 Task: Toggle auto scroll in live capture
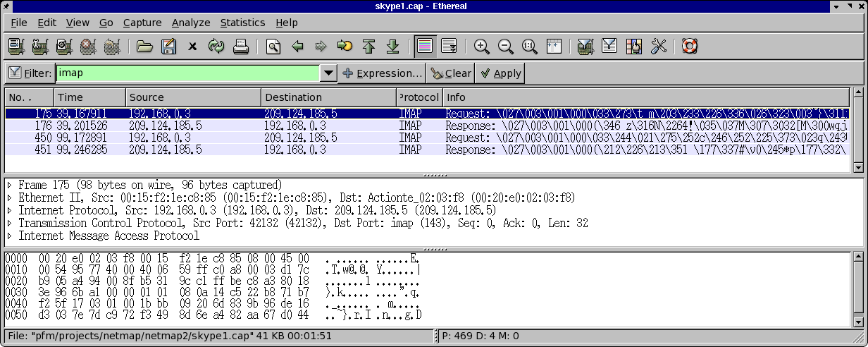click(x=449, y=47)
